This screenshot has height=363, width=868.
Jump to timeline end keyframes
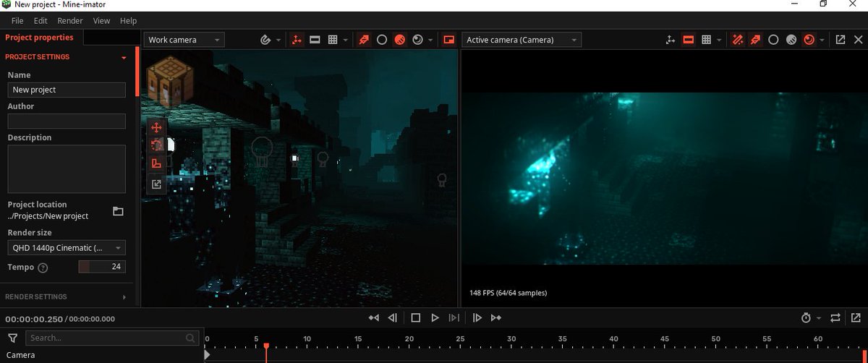point(496,317)
